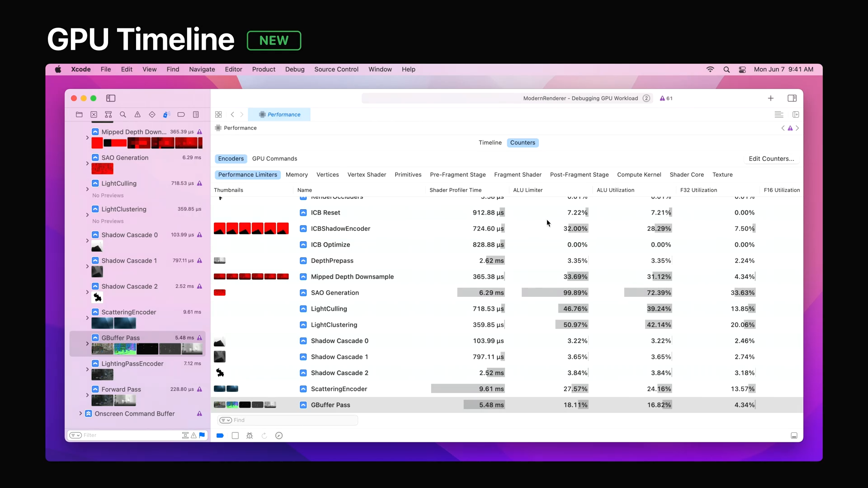
Task: Click the debug bug icon in bottom bar
Action: pos(250,436)
